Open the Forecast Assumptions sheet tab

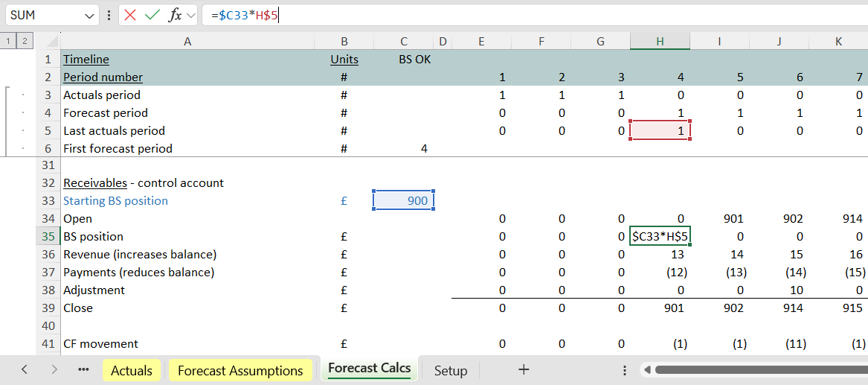(240, 370)
